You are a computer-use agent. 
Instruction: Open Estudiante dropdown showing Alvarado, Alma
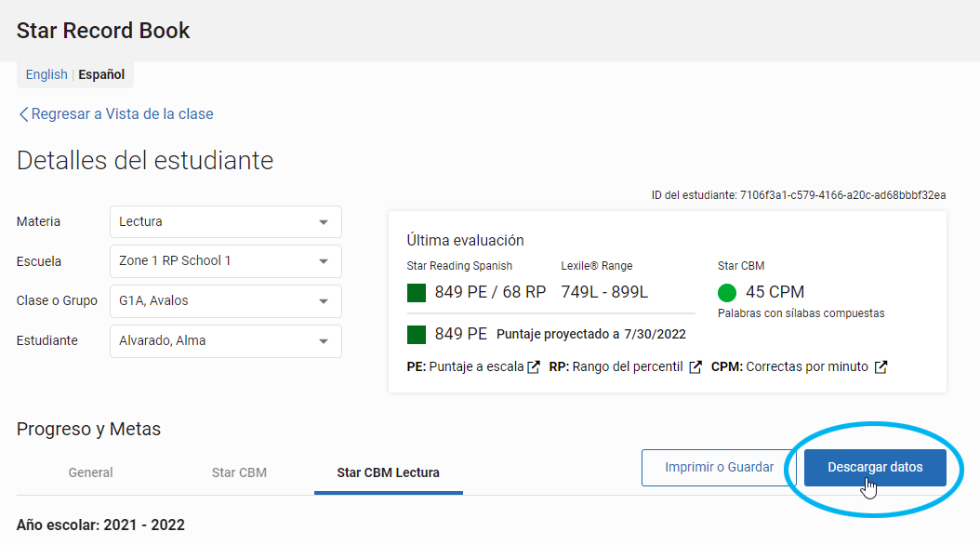click(x=226, y=341)
